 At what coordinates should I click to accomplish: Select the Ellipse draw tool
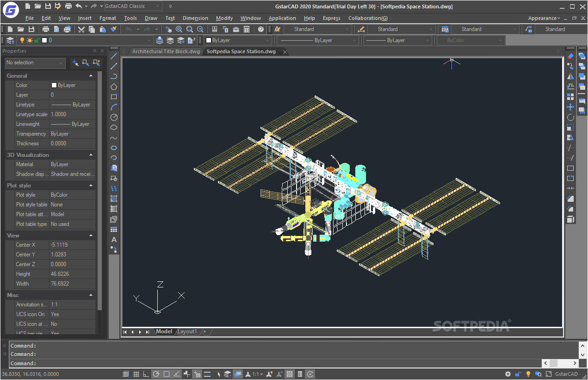114,148
